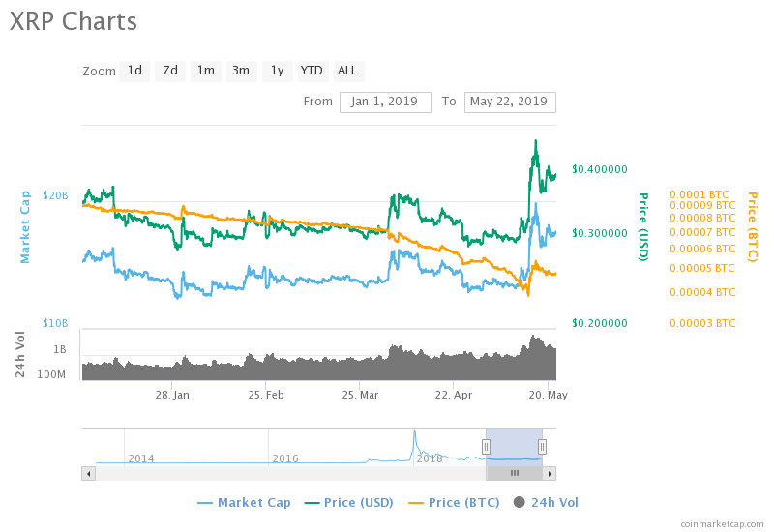This screenshot has width=774, height=532.
Task: Click the Price (BTC) axis title
Action: (x=753, y=227)
